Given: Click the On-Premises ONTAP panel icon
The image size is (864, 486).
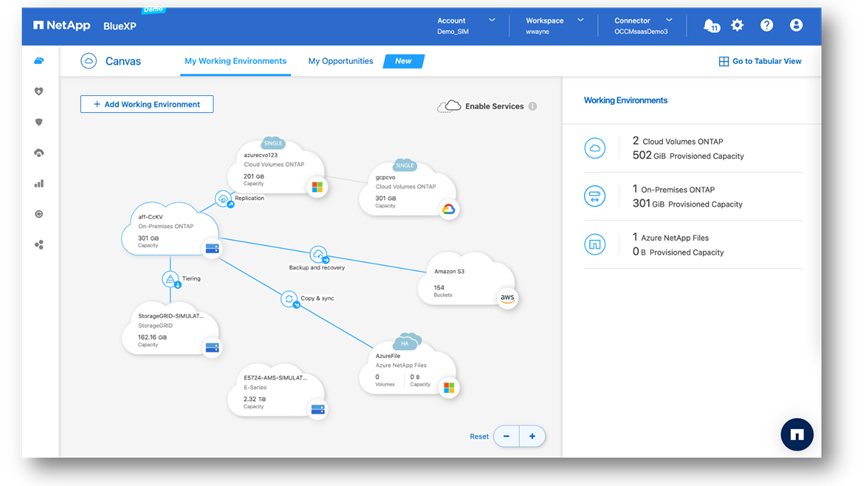Looking at the screenshot, I should coord(595,196).
